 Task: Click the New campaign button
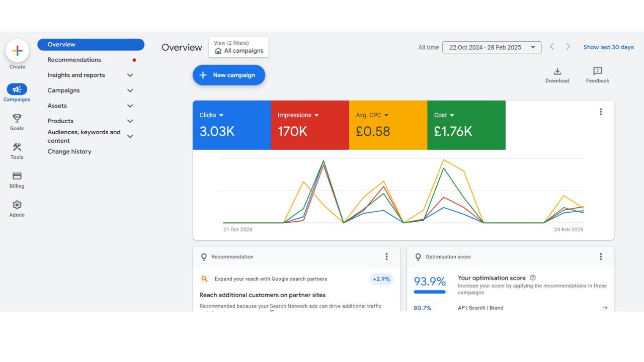(x=229, y=75)
